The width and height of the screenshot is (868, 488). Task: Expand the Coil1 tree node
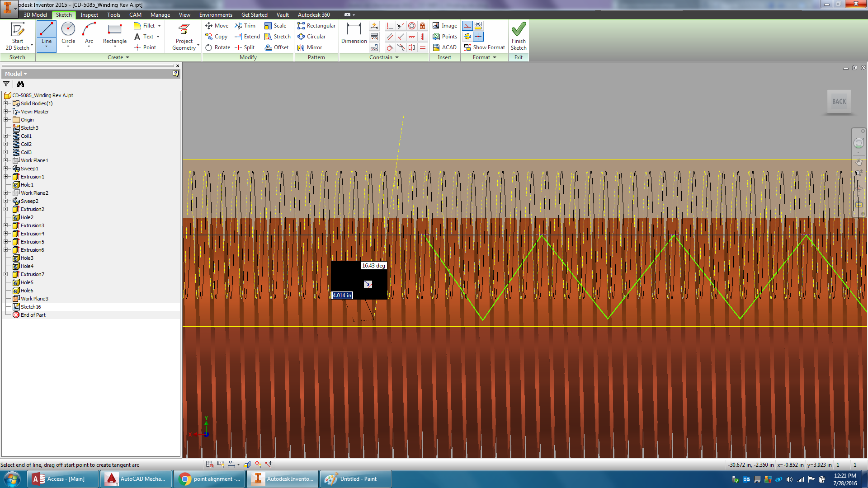tap(5, 136)
